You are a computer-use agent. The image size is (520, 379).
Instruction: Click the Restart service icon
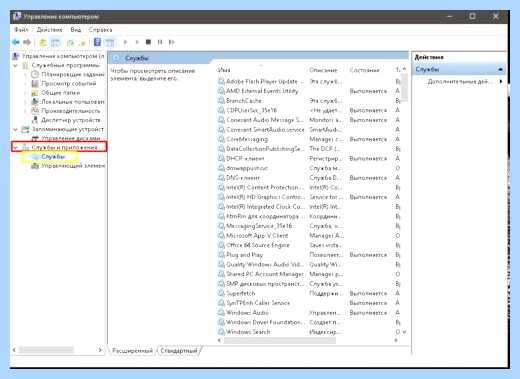(172, 42)
